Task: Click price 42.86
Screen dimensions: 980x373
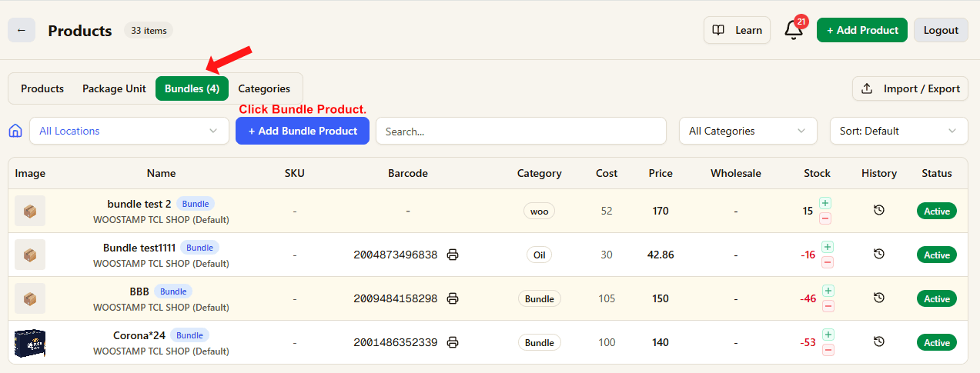Action: pyautogui.click(x=661, y=255)
